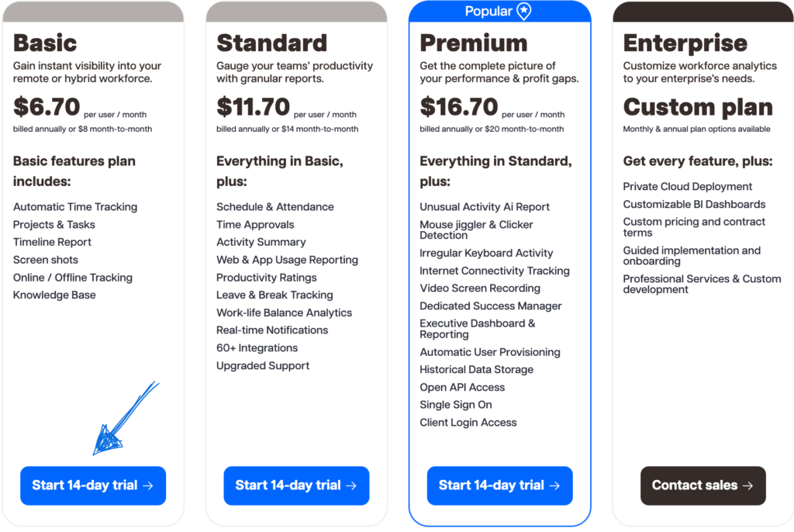
Task: Start the Basic plan 14-day trial
Action: 93,485
